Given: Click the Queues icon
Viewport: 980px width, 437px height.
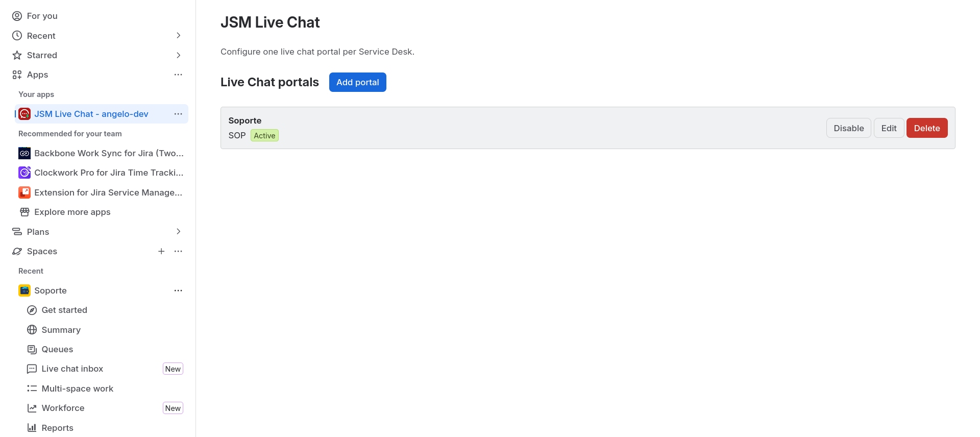Looking at the screenshot, I should tap(32, 349).
